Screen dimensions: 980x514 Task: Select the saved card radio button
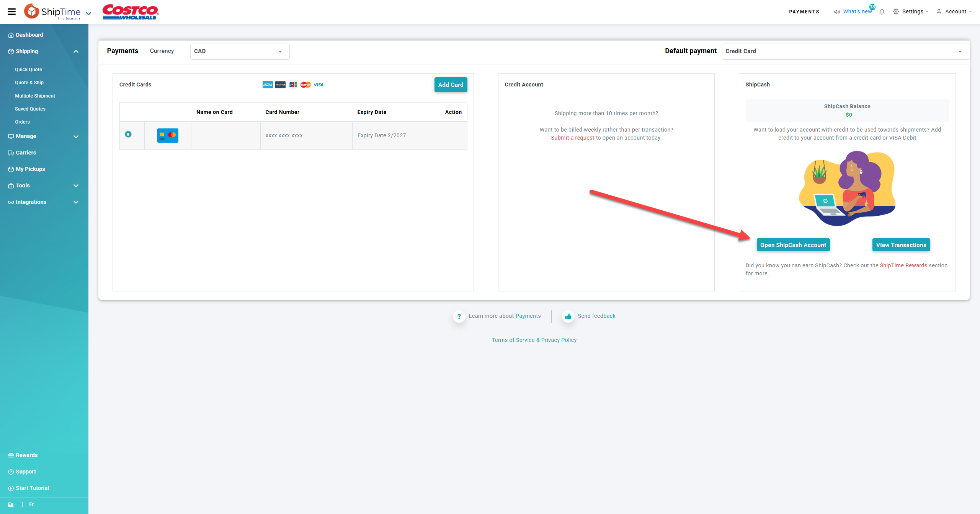click(128, 134)
